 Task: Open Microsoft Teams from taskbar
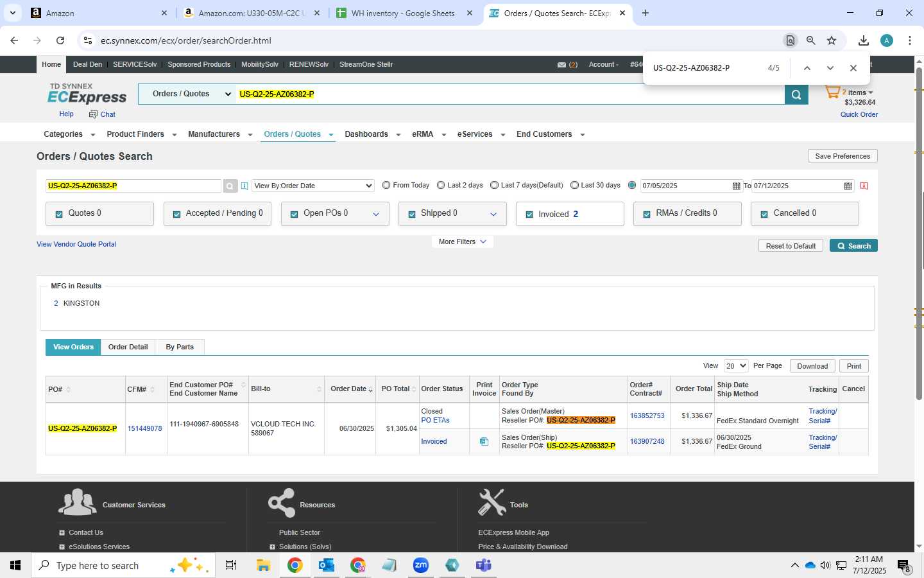[484, 565]
